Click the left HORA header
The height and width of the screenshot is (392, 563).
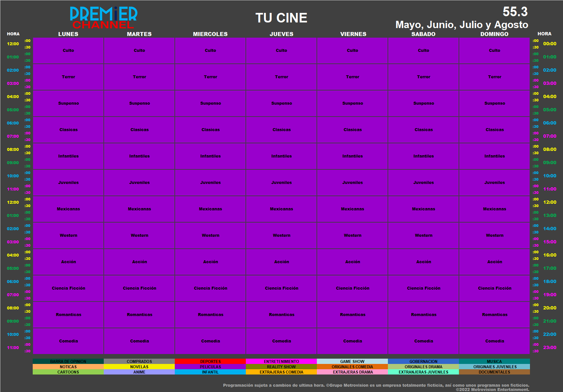[13, 34]
